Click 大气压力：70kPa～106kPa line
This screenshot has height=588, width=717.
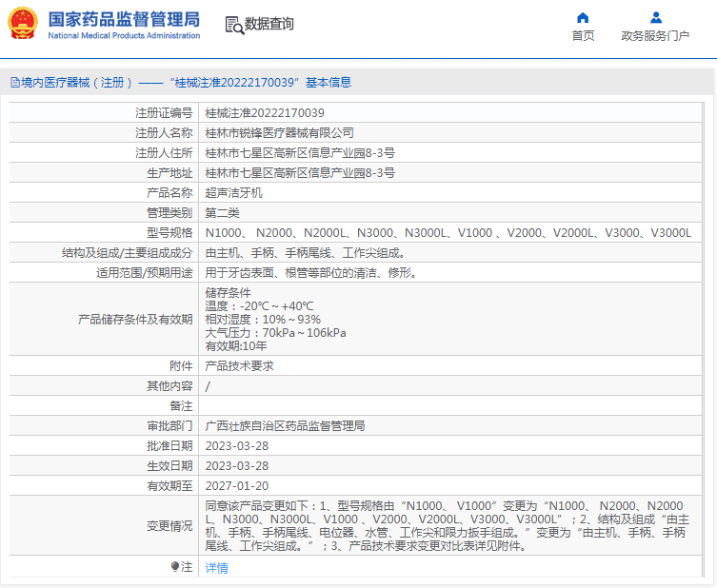276,333
